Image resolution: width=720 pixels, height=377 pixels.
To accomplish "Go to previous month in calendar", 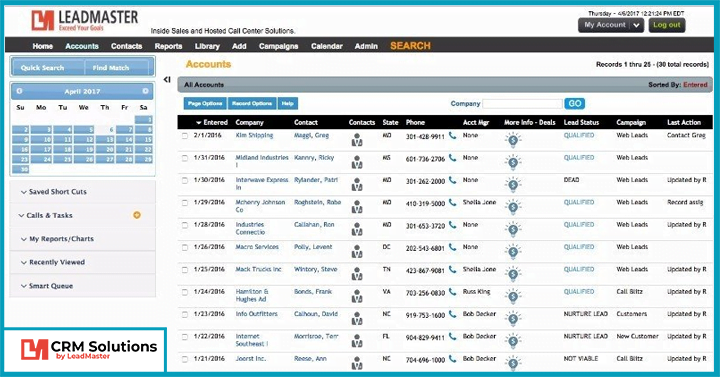I will [20, 91].
